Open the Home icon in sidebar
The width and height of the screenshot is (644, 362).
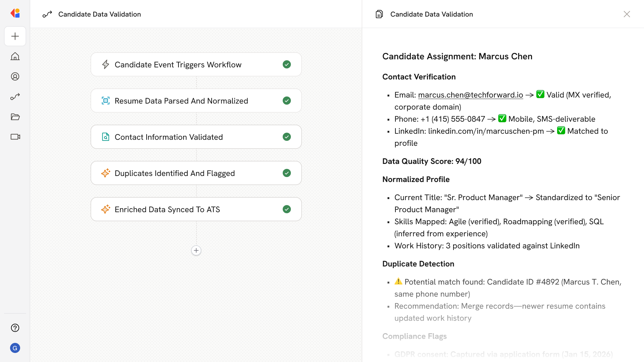(x=15, y=56)
